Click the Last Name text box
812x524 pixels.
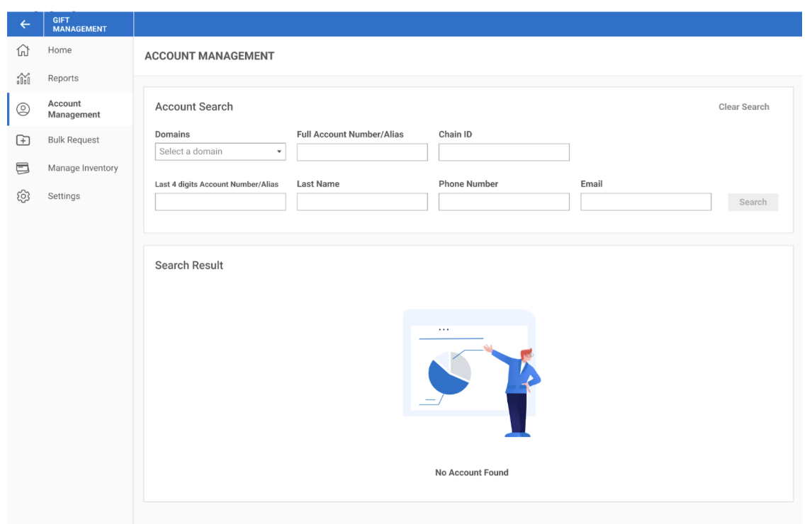click(361, 202)
